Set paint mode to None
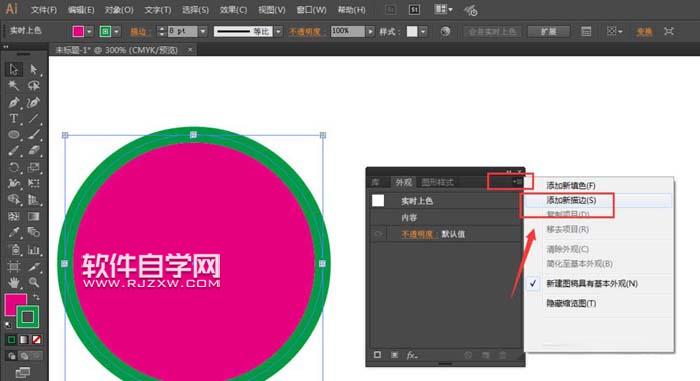The height and width of the screenshot is (381, 700). [x=37, y=340]
